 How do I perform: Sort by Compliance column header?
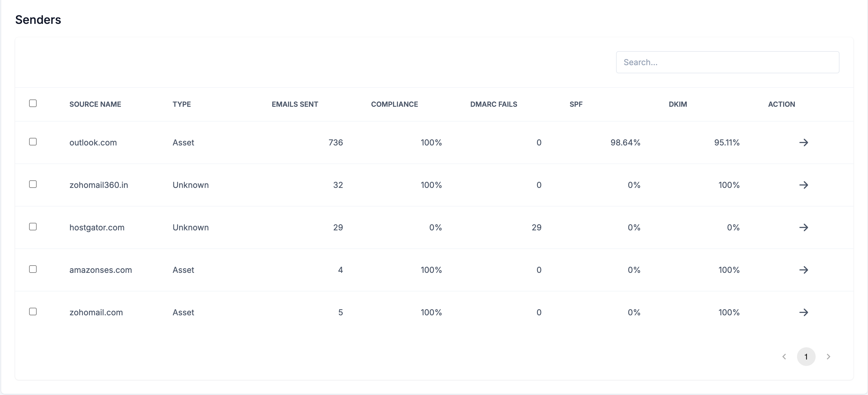[394, 104]
